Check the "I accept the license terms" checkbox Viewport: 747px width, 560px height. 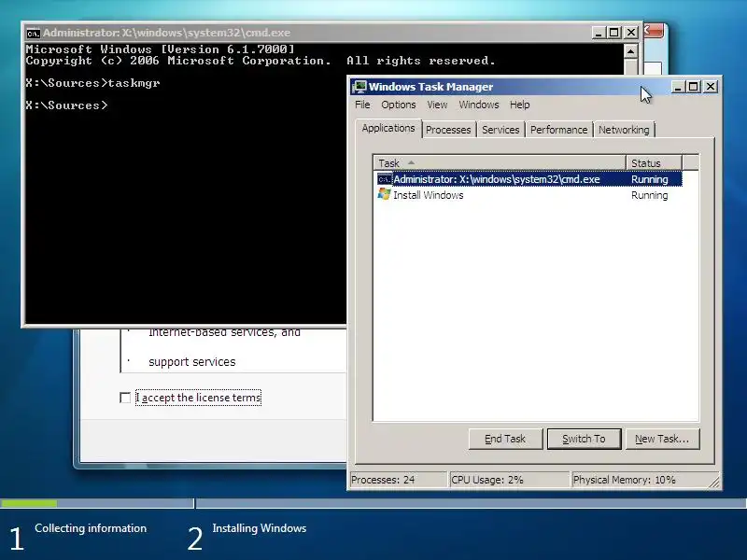(125, 398)
